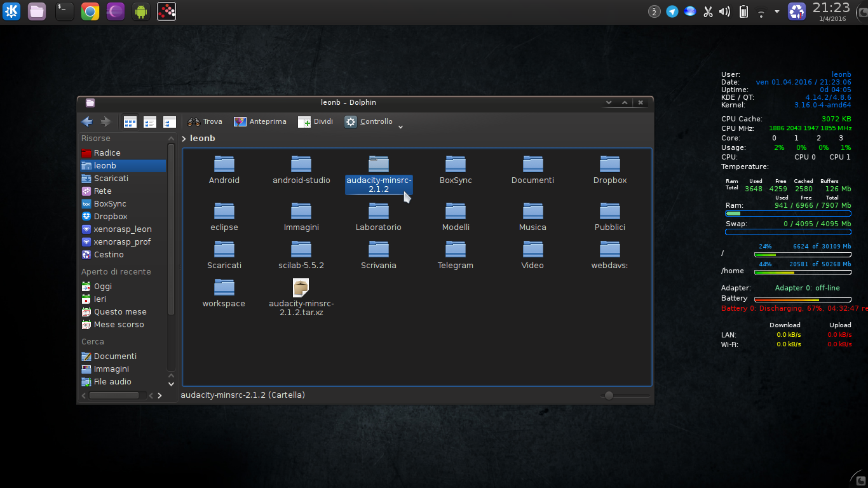The height and width of the screenshot is (488, 868).
Task: Toggle Anteprima file previews
Action: (260, 121)
